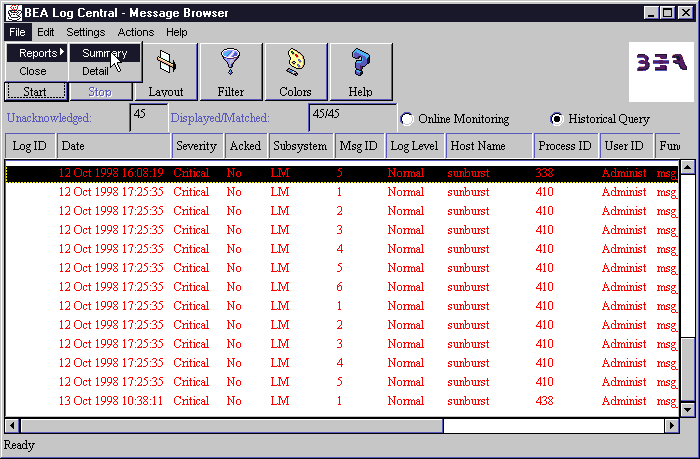The width and height of the screenshot is (700, 459).
Task: Click the horizontal scrollbar right arrow
Action: (x=671, y=426)
